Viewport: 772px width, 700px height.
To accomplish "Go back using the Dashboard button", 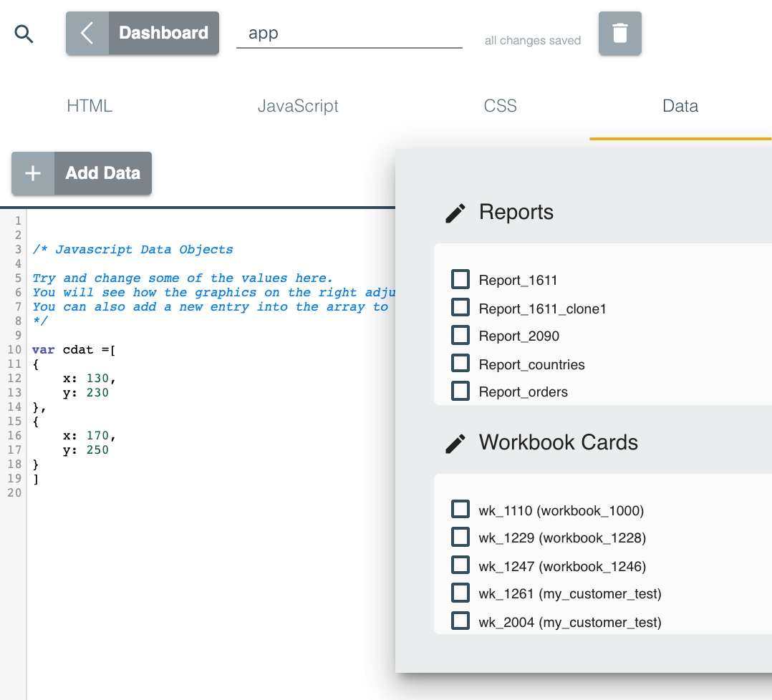I will [x=163, y=33].
